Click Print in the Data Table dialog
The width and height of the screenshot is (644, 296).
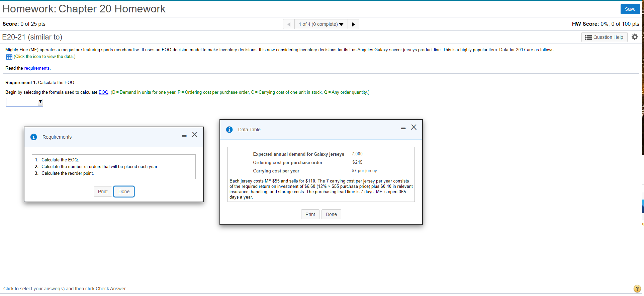(x=310, y=214)
